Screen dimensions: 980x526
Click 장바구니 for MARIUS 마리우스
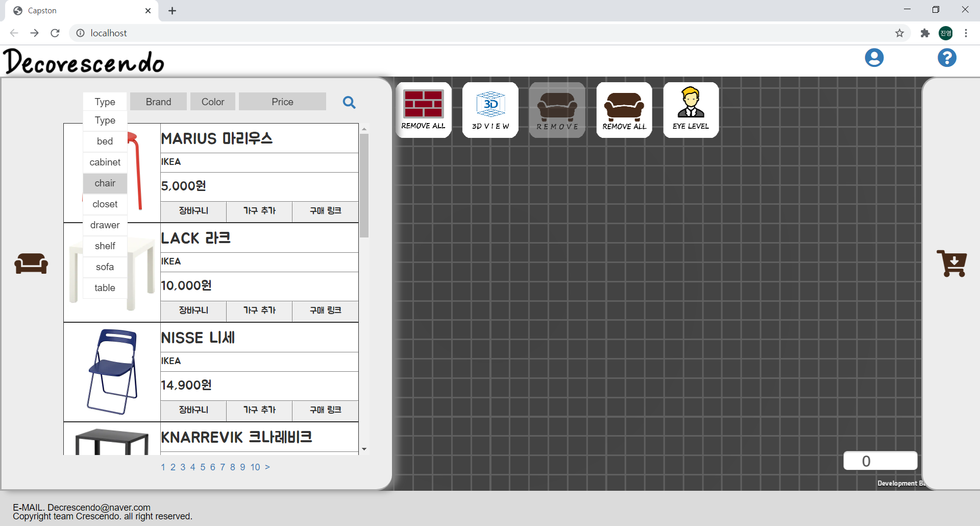click(193, 211)
